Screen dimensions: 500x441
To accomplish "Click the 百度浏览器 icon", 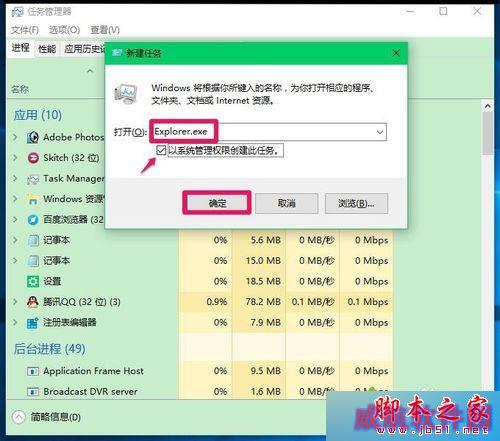I will 33,220.
